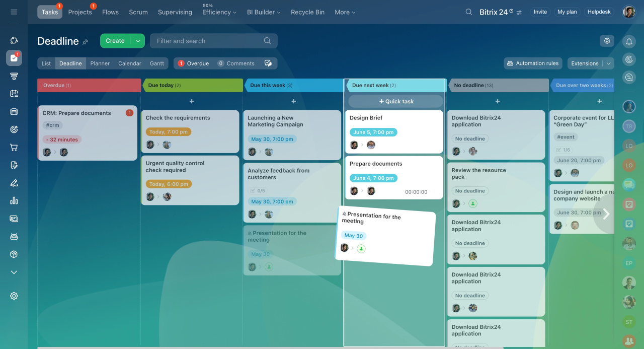
Task: Expand the More menu in top navigation
Action: (345, 12)
